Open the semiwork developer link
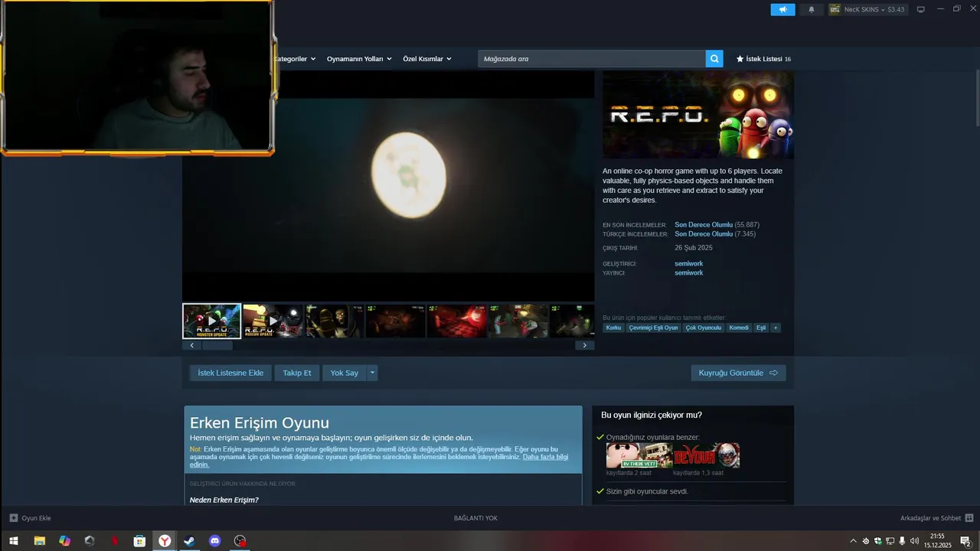980x551 pixels. 688,263
